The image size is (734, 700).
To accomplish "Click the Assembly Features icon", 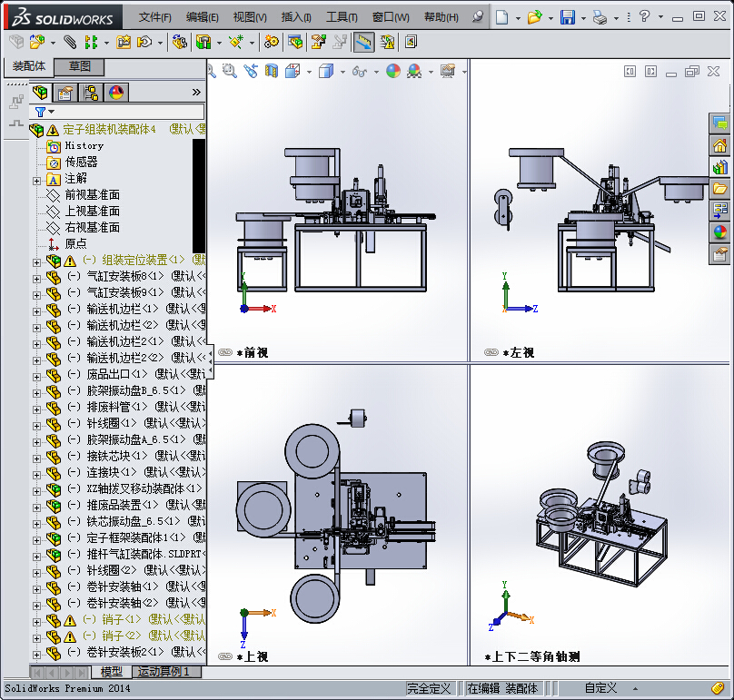I will (x=203, y=43).
